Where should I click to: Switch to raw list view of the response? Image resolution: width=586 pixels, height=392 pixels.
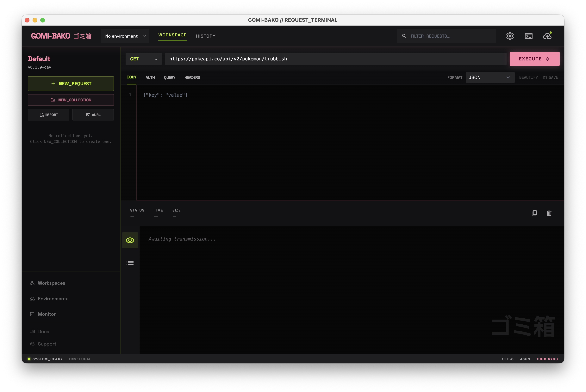(x=130, y=263)
